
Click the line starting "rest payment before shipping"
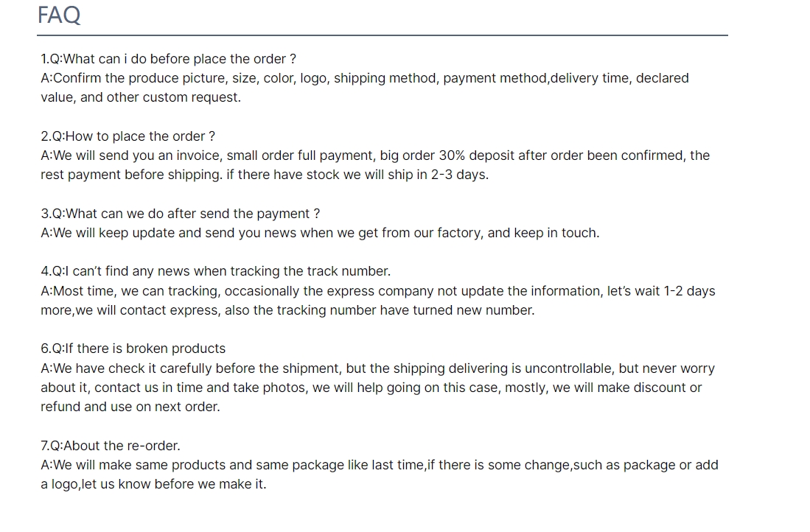tap(264, 175)
